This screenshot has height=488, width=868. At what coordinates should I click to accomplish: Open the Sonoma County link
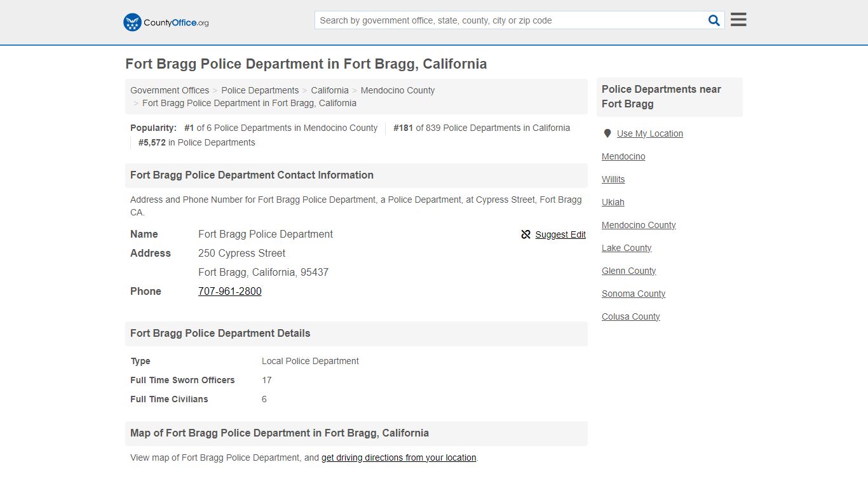pyautogui.click(x=634, y=294)
